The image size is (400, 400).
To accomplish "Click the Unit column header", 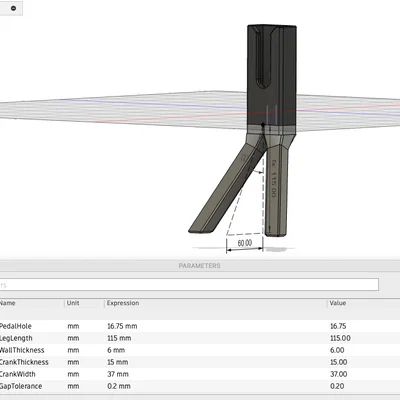I will [73, 303].
